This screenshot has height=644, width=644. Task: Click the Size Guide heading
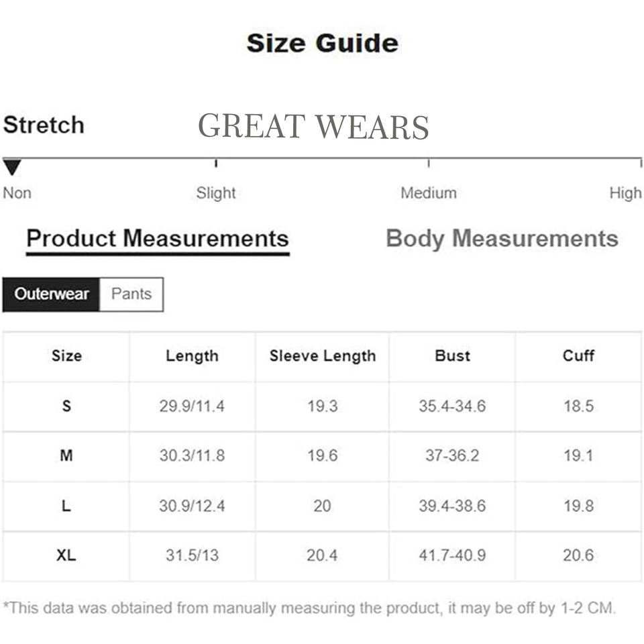click(x=322, y=44)
